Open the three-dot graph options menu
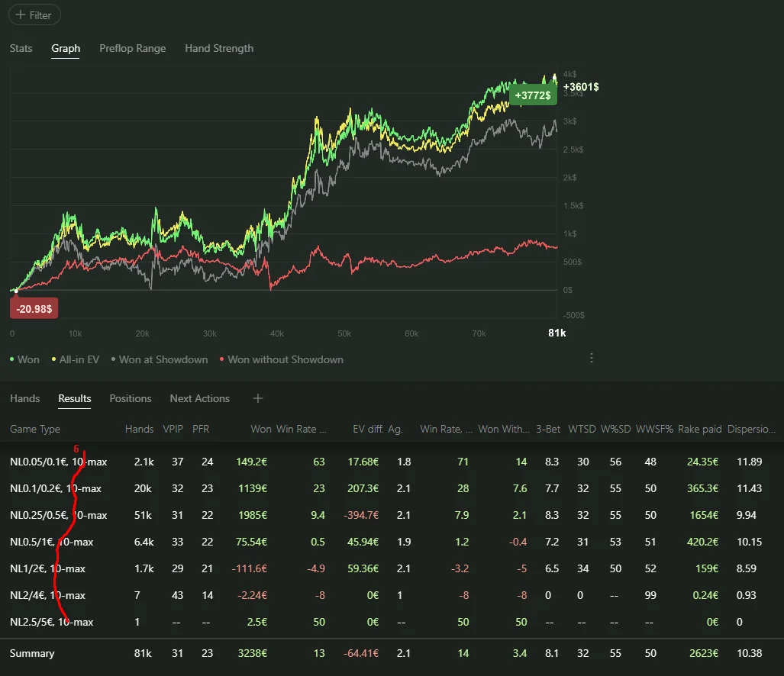The height and width of the screenshot is (676, 784). tap(591, 358)
